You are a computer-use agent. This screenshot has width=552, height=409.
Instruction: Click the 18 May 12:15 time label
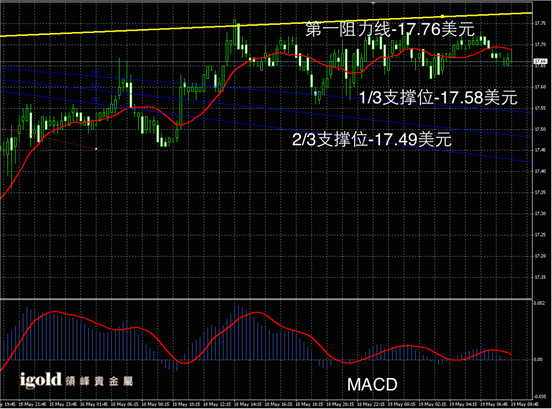(x=216, y=404)
